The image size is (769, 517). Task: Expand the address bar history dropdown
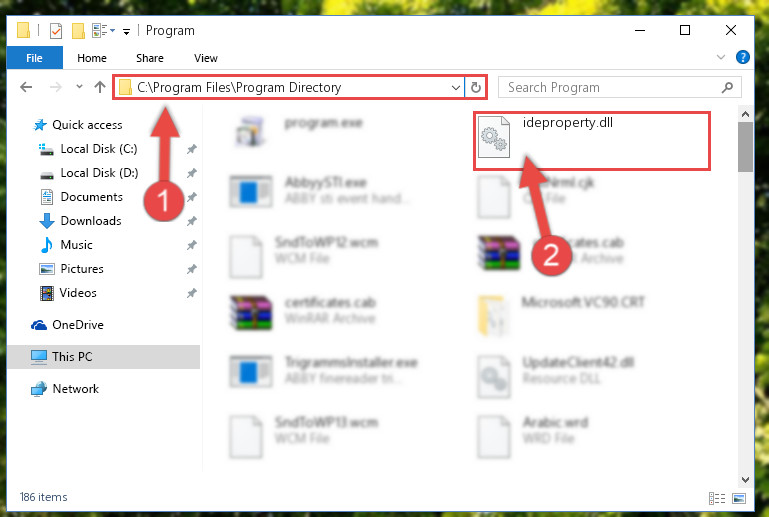pos(456,88)
